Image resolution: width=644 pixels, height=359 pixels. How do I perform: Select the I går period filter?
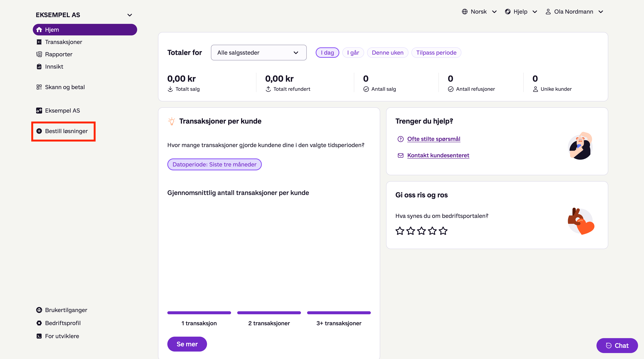click(x=353, y=53)
